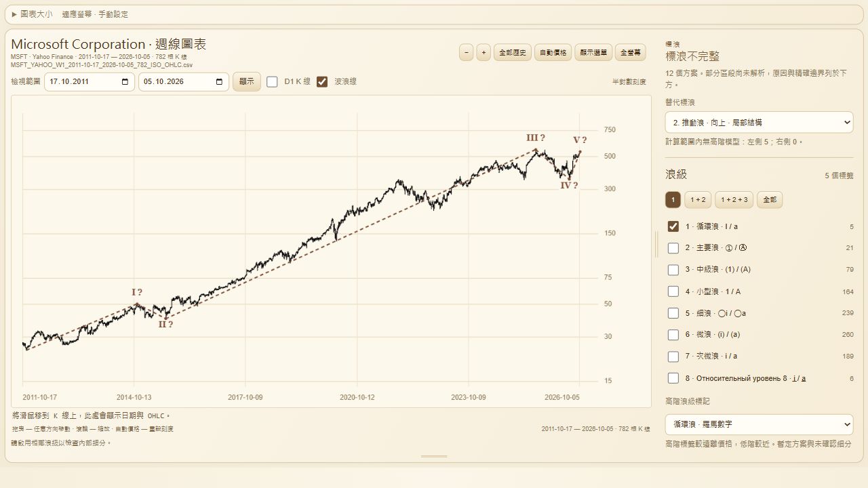Click wave label III ? on chart
This screenshot has width=868, height=488.
[536, 138]
